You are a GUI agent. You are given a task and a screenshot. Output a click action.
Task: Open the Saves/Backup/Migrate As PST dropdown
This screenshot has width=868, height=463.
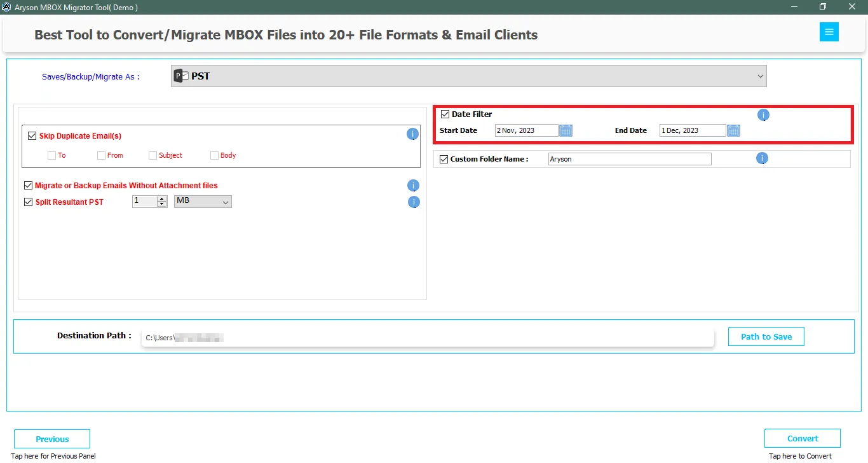point(468,76)
